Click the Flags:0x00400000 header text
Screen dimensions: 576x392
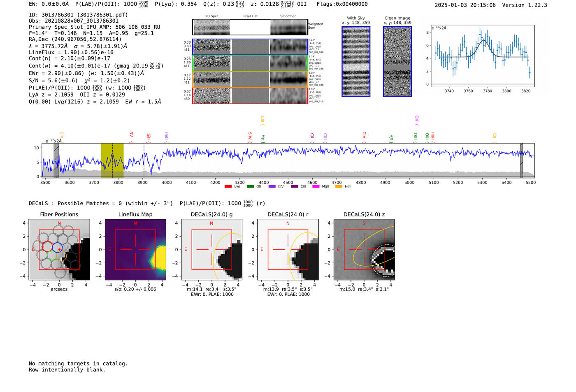[342, 4]
